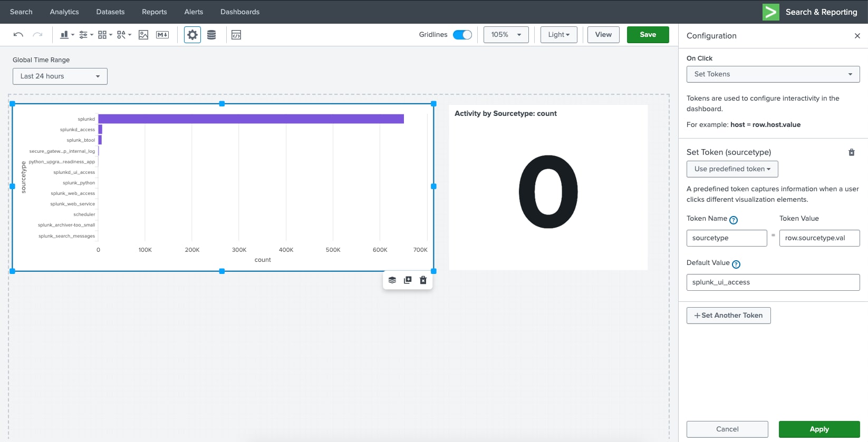Redo the last dashboard edit
Viewport: 868px width, 442px height.
click(37, 35)
